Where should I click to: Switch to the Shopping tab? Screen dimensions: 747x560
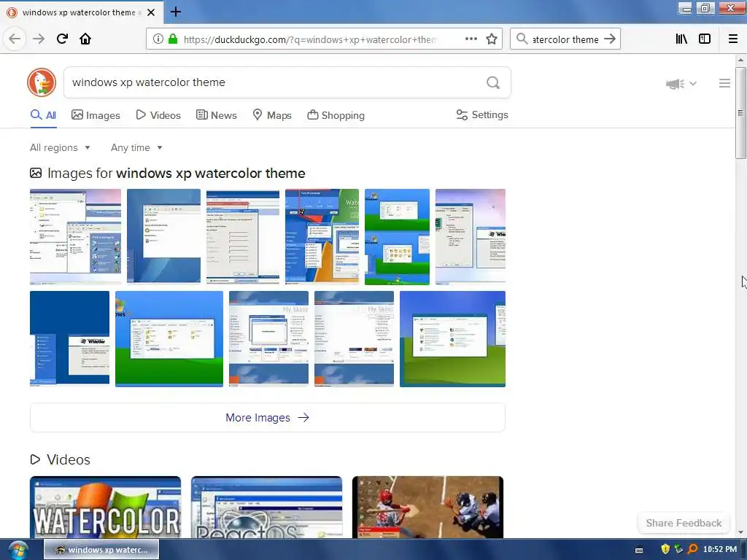tap(336, 115)
